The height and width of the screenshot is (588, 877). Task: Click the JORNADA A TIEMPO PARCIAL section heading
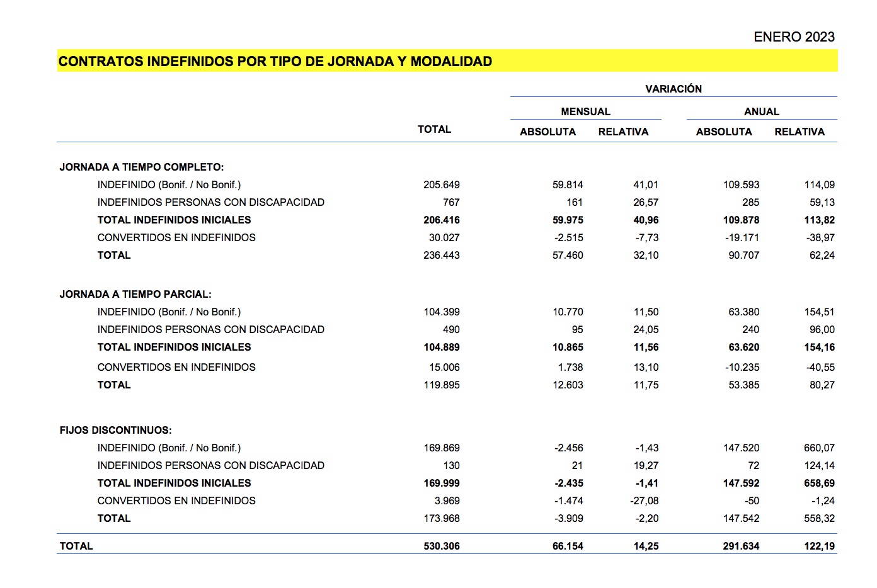[x=135, y=294]
